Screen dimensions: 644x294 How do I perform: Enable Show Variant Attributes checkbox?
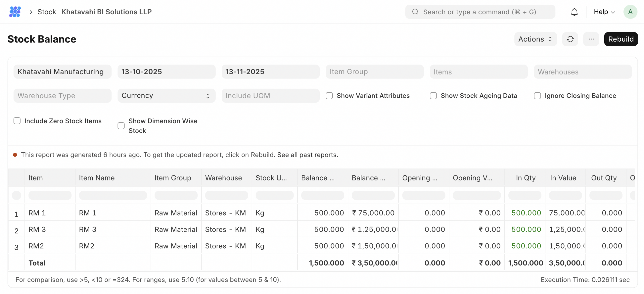pos(329,96)
